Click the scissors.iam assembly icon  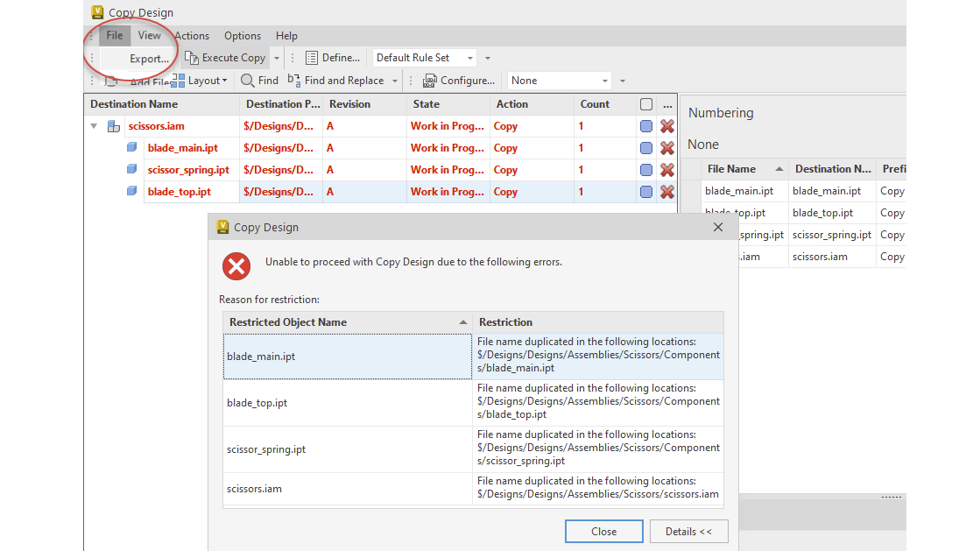(114, 126)
